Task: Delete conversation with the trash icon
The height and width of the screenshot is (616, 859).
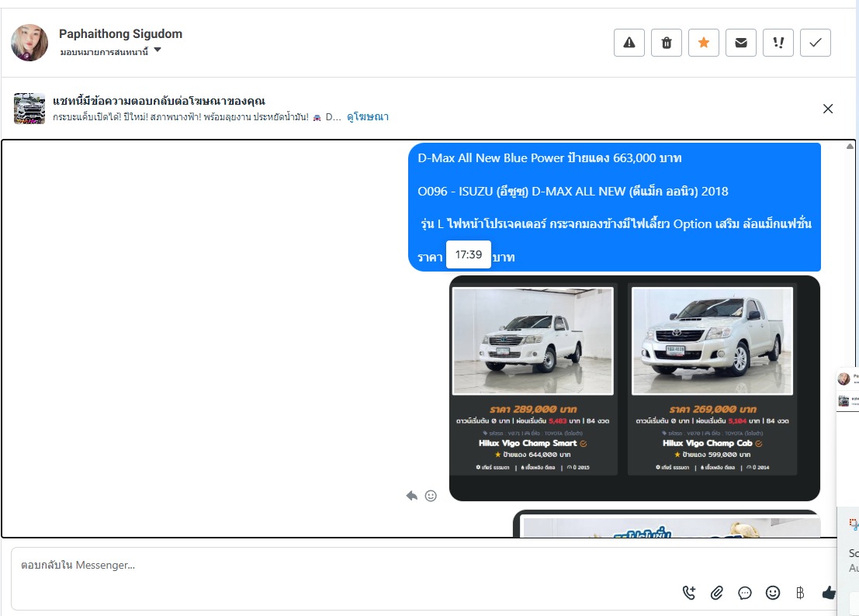Action: 666,43
